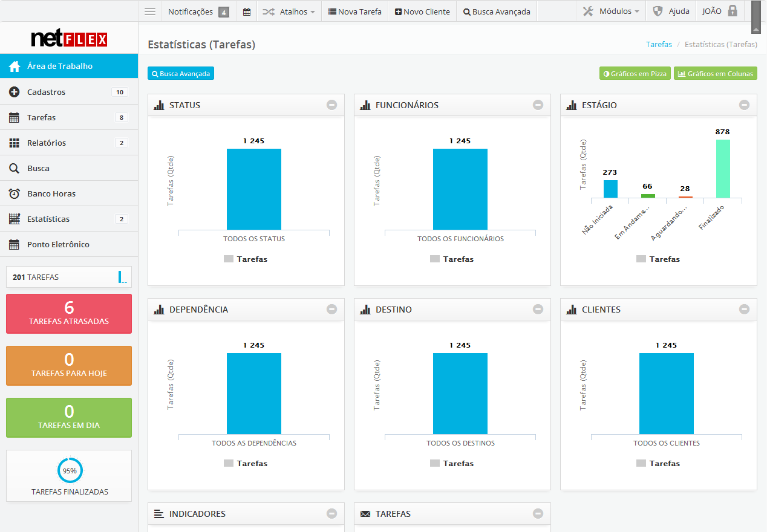Toggle Tarefas legend in CLIENTES chart
Image resolution: width=767 pixels, height=532 pixels.
click(x=658, y=464)
